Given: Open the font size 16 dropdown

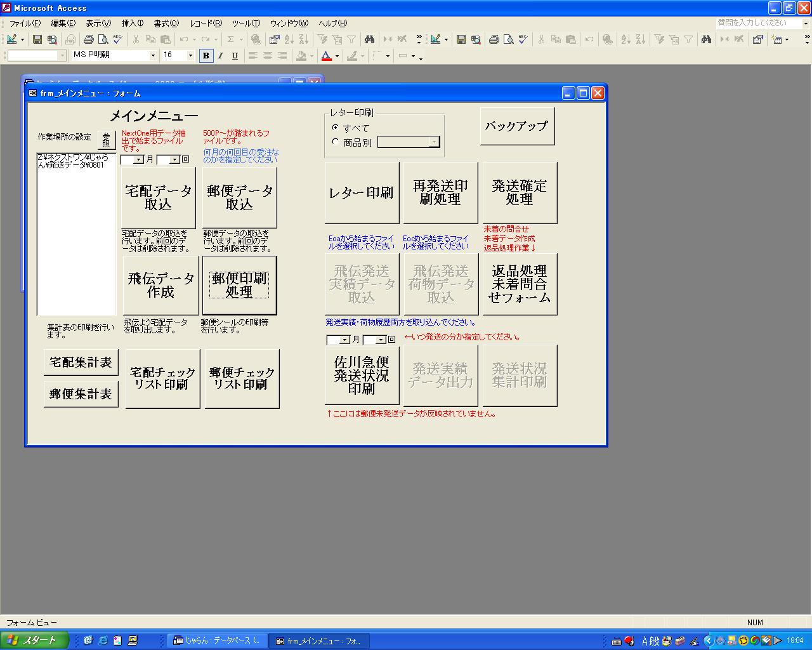Looking at the screenshot, I should pos(190,56).
